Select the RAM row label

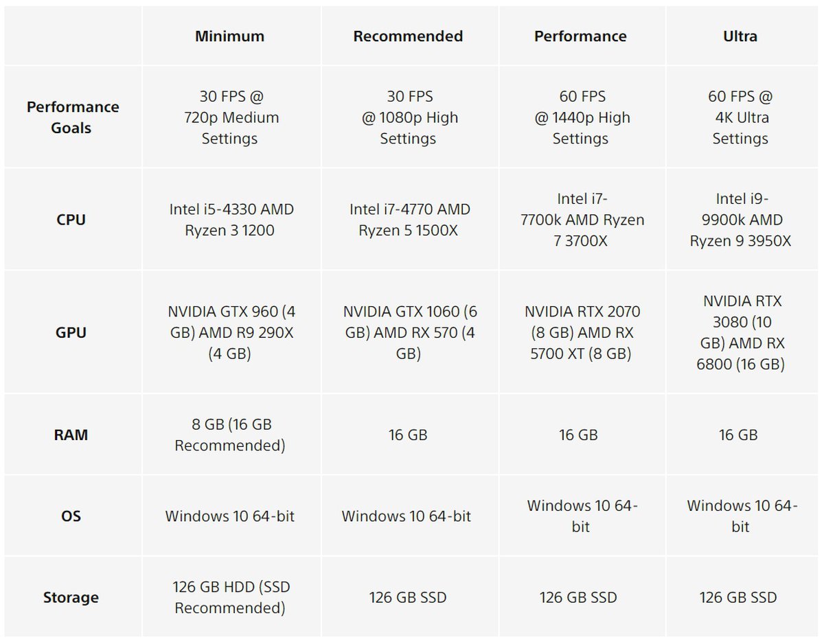coord(71,435)
